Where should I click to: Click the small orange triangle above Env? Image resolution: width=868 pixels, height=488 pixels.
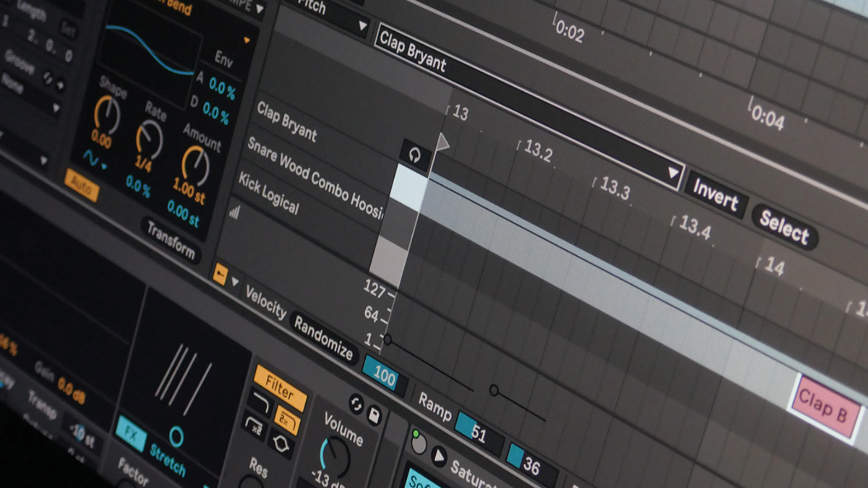[247, 41]
